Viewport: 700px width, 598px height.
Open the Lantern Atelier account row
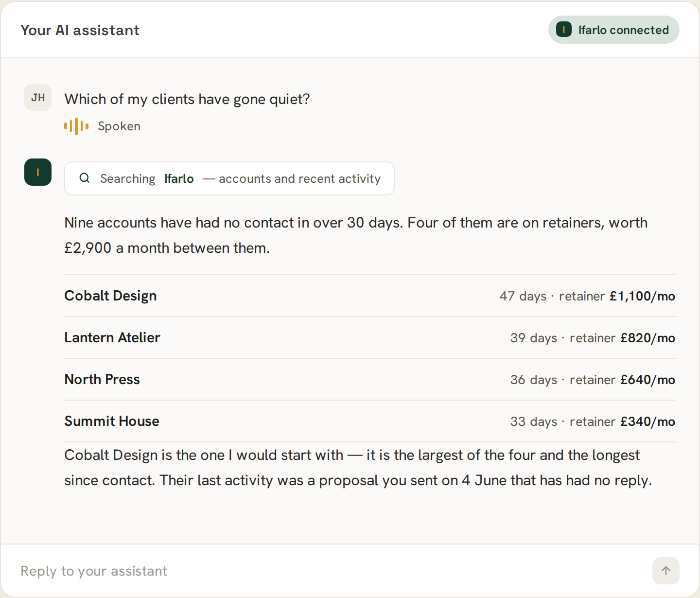point(369,337)
